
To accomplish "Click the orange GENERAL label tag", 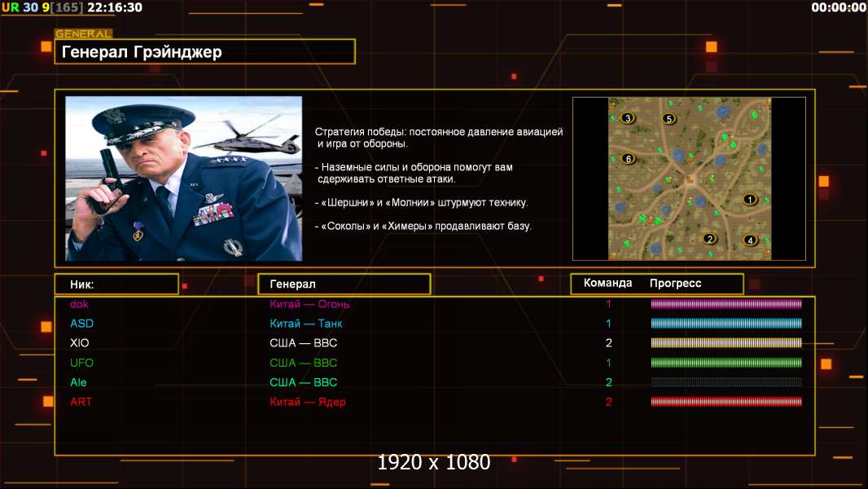I will pyautogui.click(x=83, y=34).
